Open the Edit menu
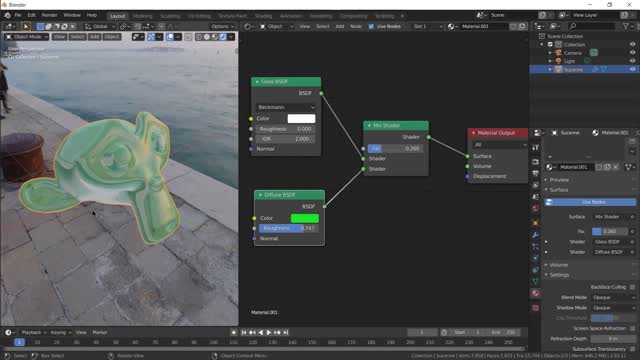The width and height of the screenshot is (640, 360). [31, 15]
